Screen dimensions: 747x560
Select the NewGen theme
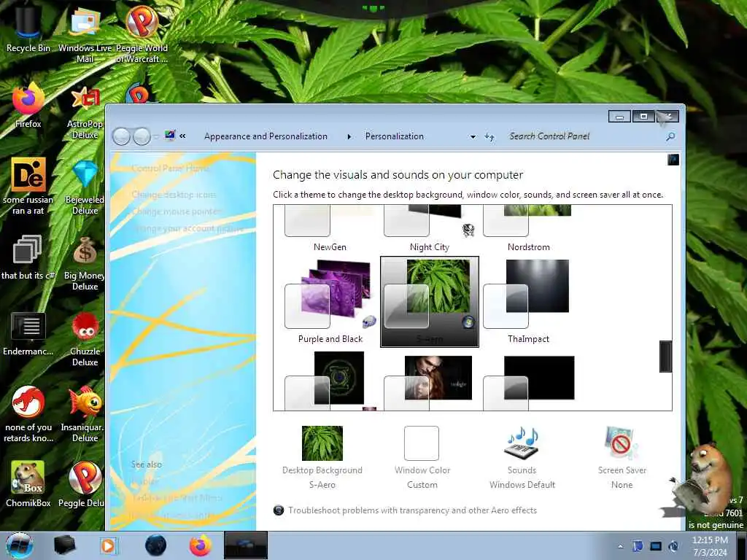[x=330, y=228]
